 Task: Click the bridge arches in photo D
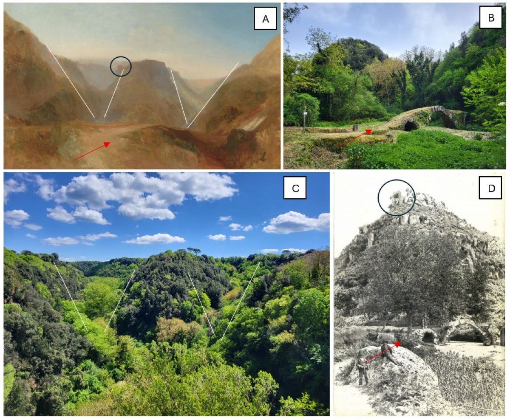click(451, 333)
